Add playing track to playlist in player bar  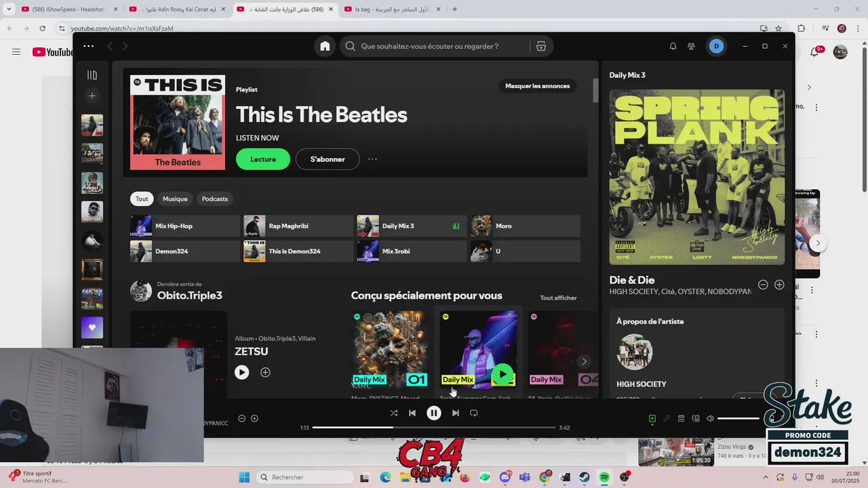(x=255, y=418)
